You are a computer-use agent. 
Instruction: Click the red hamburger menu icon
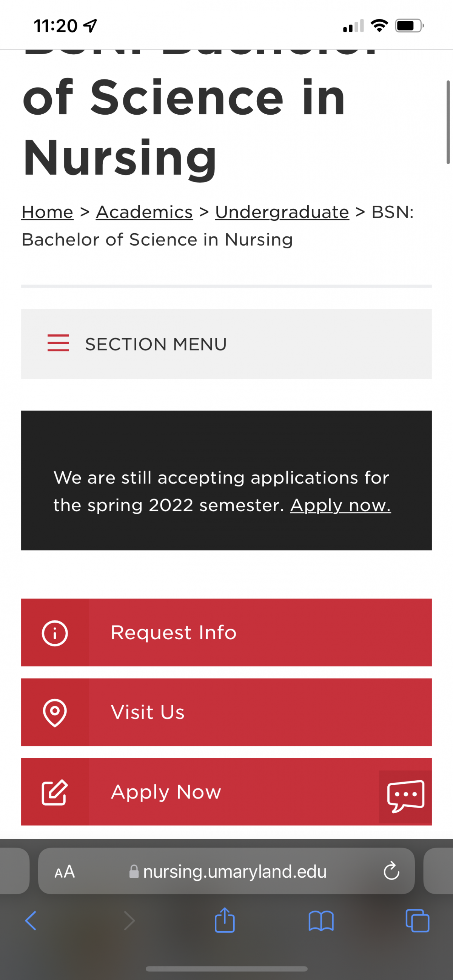(x=58, y=343)
